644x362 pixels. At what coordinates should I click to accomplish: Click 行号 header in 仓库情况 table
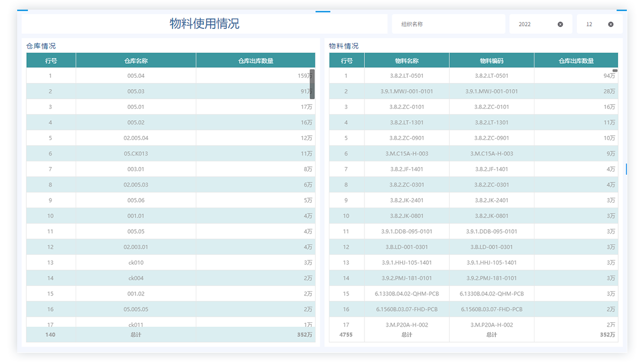pyautogui.click(x=51, y=61)
